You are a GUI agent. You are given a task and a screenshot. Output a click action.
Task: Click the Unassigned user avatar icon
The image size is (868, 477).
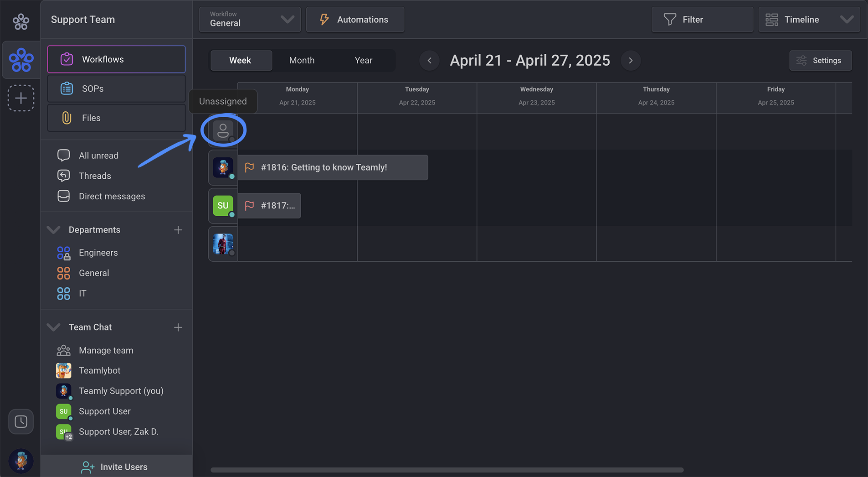click(x=223, y=130)
